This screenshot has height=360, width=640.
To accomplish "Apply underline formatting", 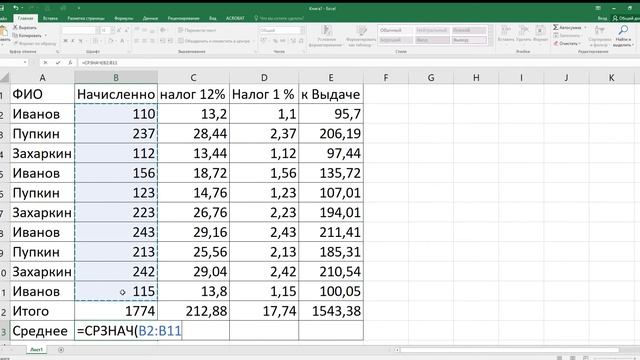I will pos(80,41).
